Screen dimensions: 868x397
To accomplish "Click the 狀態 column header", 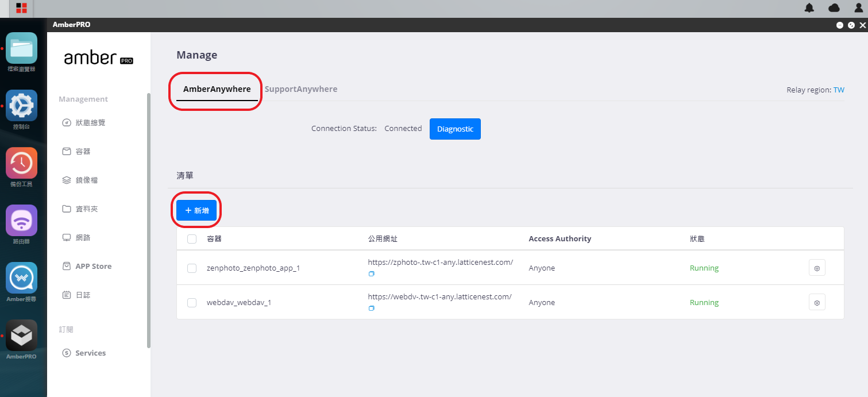I will pos(697,238).
